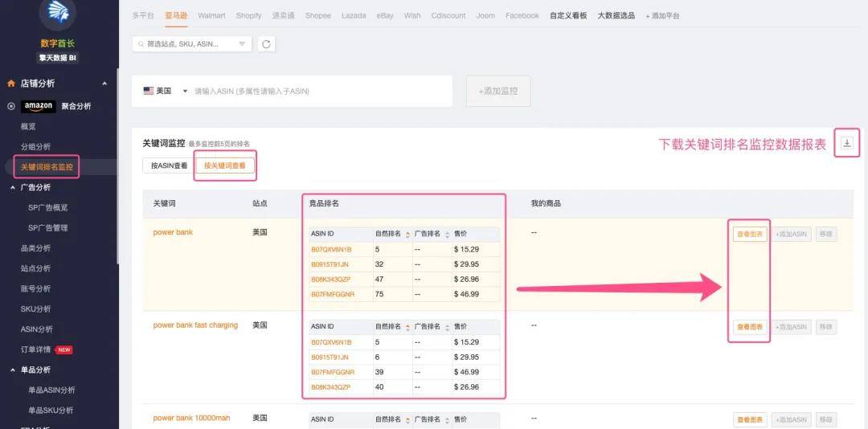868x429 pixels.
Task: Open the Wish tab
Action: pyautogui.click(x=411, y=15)
